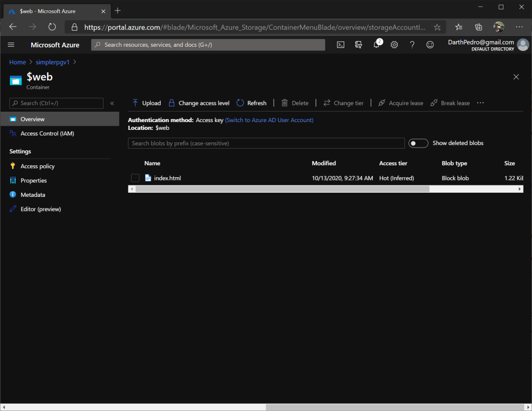Screen dimensions: 532x411
Task: Select Access Control (IAM) menu item
Action: (47, 134)
